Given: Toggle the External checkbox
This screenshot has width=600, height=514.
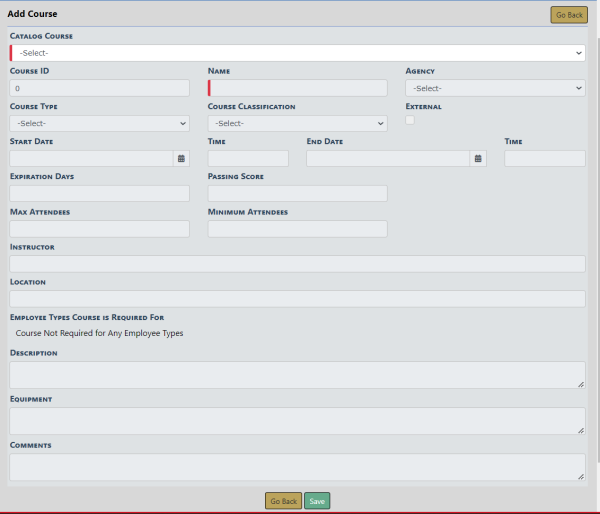Looking at the screenshot, I should 410,121.
